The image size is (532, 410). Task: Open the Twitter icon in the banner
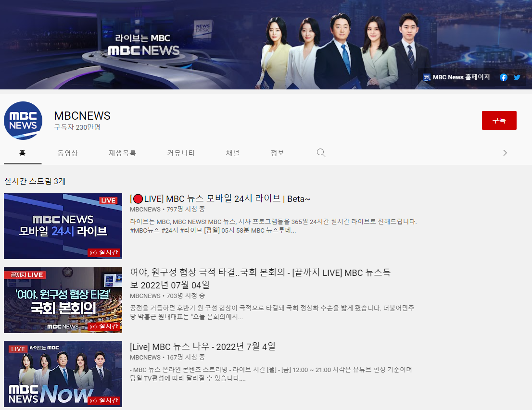coord(517,77)
